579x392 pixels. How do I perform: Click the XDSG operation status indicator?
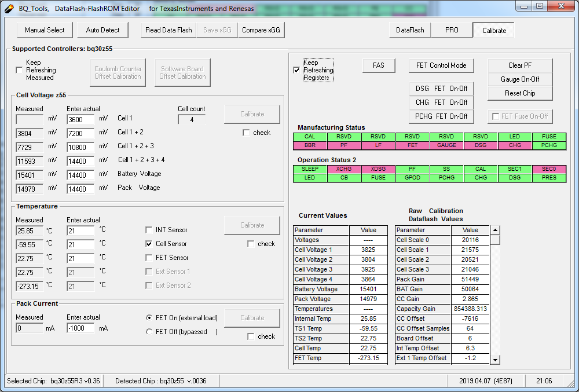[x=378, y=169]
